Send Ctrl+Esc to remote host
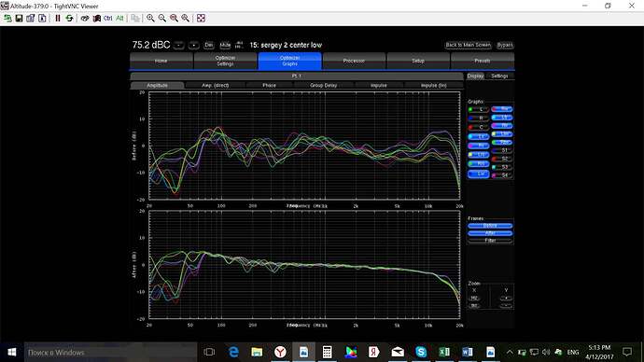644x362 pixels. point(96,18)
